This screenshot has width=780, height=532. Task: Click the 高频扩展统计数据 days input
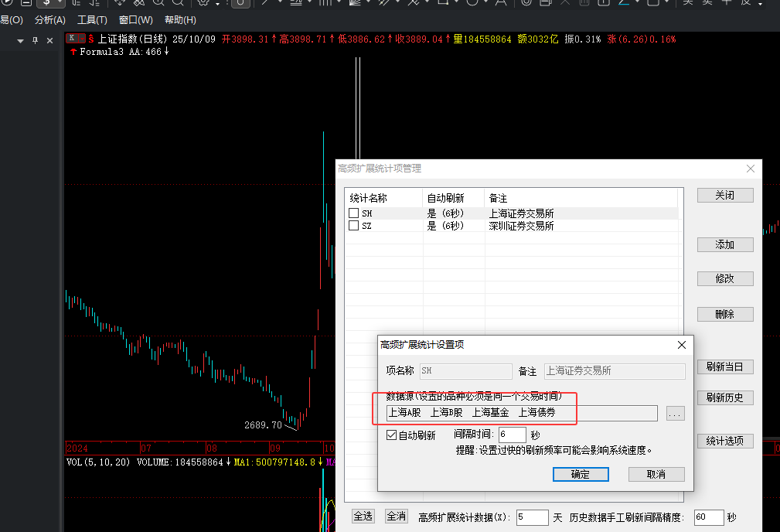click(533, 517)
